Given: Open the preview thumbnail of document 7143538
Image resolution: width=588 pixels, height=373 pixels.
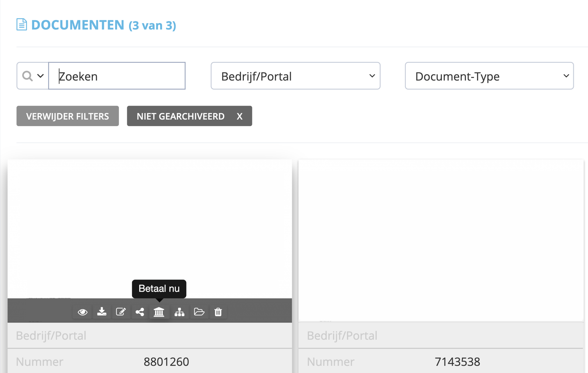Looking at the screenshot, I should coord(441,241).
